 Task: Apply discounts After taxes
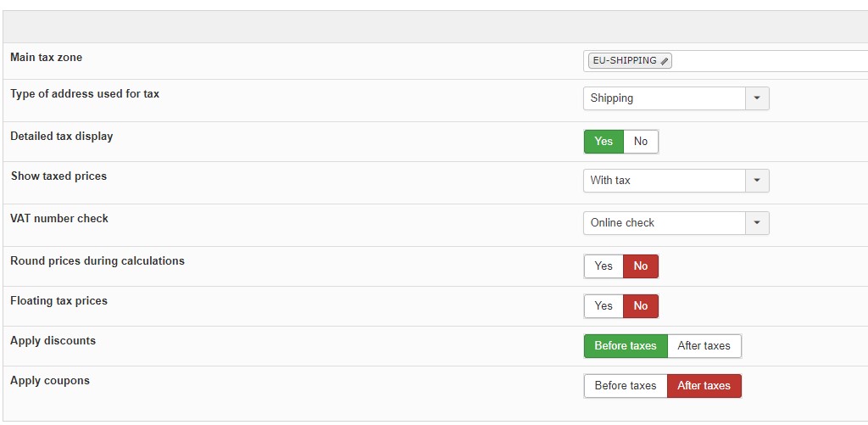click(x=704, y=346)
